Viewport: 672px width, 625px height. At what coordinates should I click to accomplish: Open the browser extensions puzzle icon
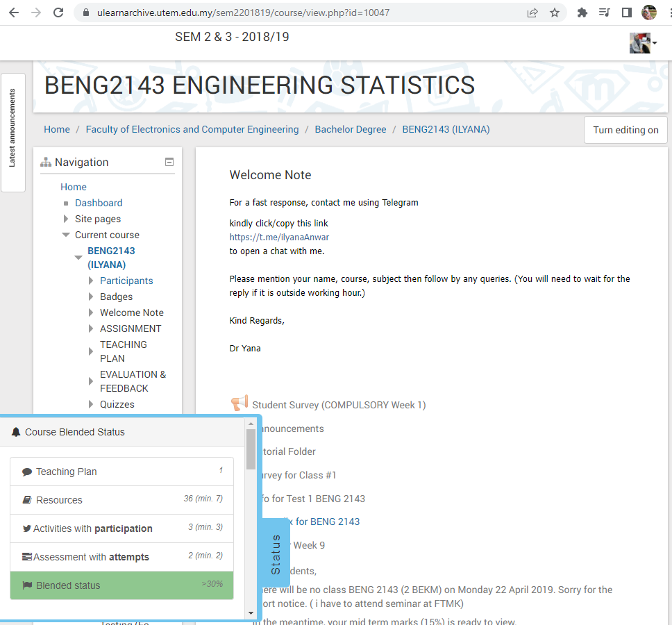tap(582, 12)
